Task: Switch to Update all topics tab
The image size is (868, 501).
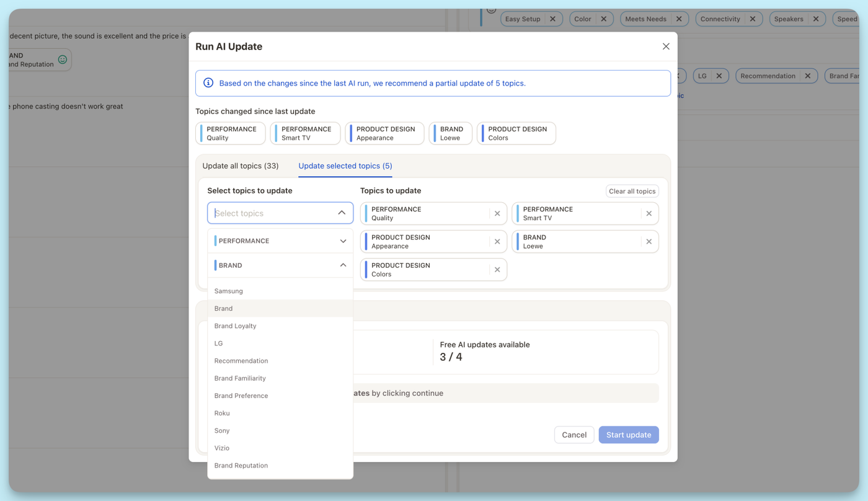Action: pyautogui.click(x=241, y=166)
